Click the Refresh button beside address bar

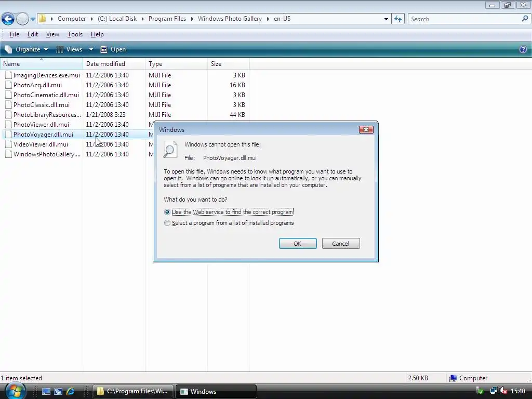[x=398, y=19]
